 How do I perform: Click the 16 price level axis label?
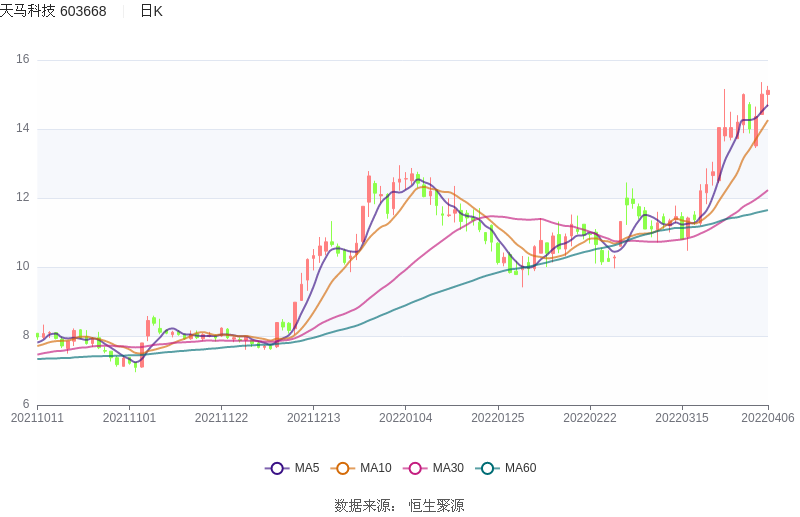(x=23, y=60)
